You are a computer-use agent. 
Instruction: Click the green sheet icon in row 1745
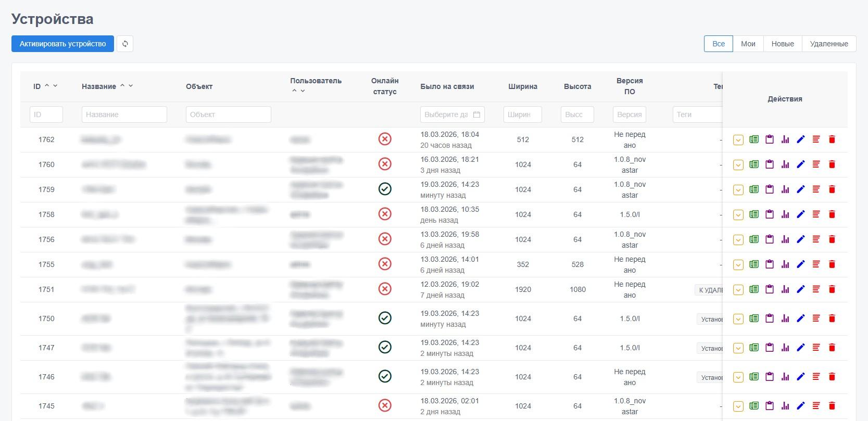[x=754, y=406]
